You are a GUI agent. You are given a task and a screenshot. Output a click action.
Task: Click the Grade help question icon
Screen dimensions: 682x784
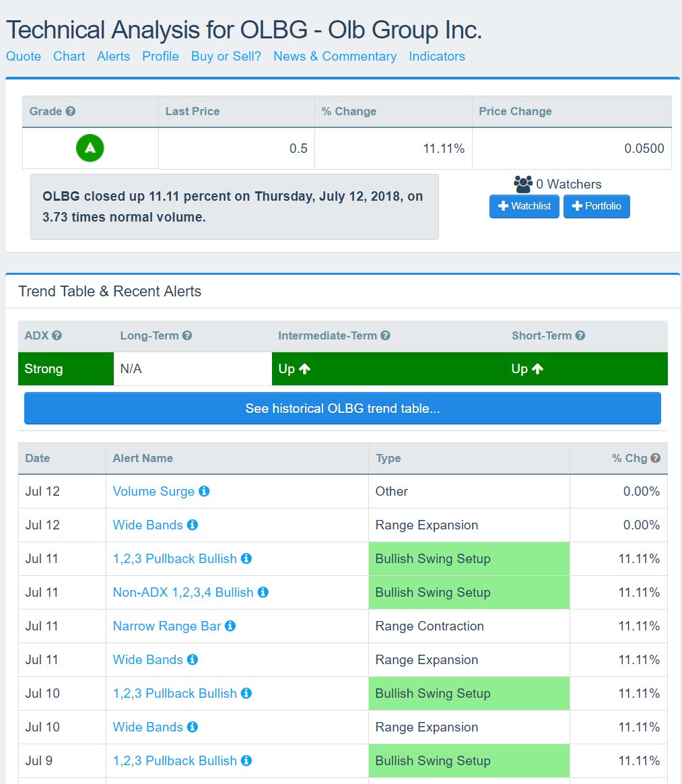click(71, 111)
